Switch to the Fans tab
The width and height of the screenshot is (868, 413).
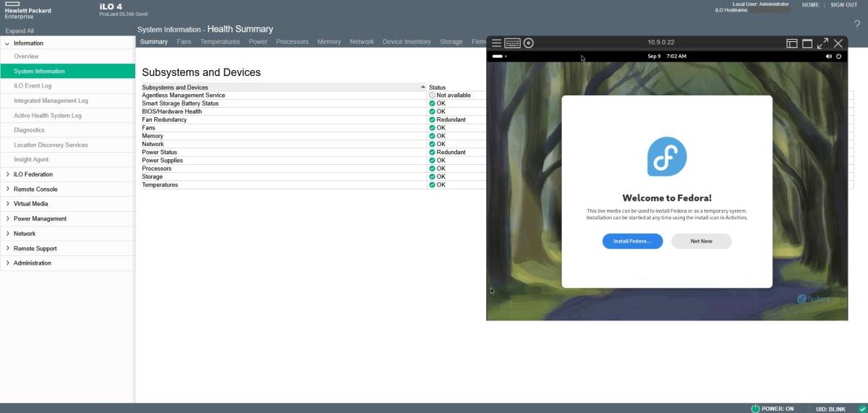[184, 42]
